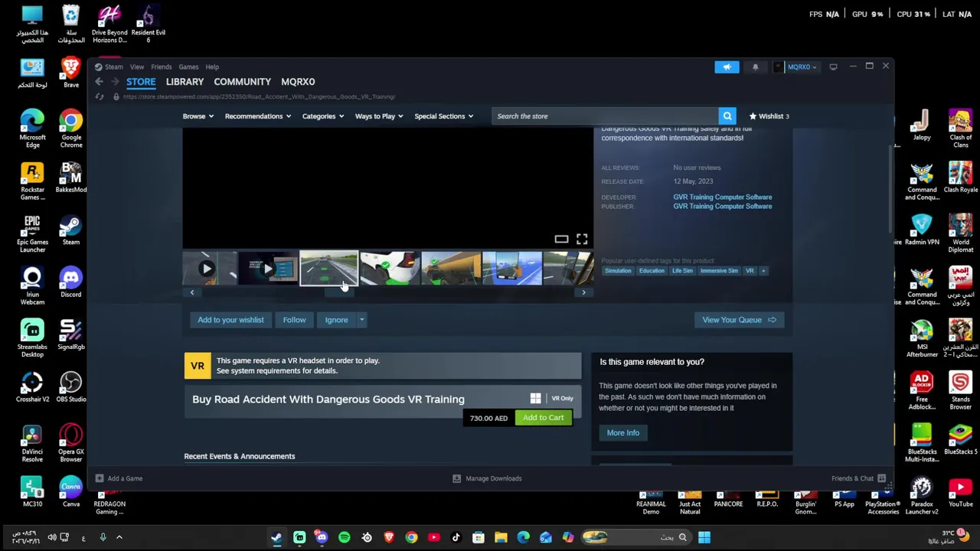Expand the Special Sections dropdown
The width and height of the screenshot is (980, 551).
[x=444, y=116]
